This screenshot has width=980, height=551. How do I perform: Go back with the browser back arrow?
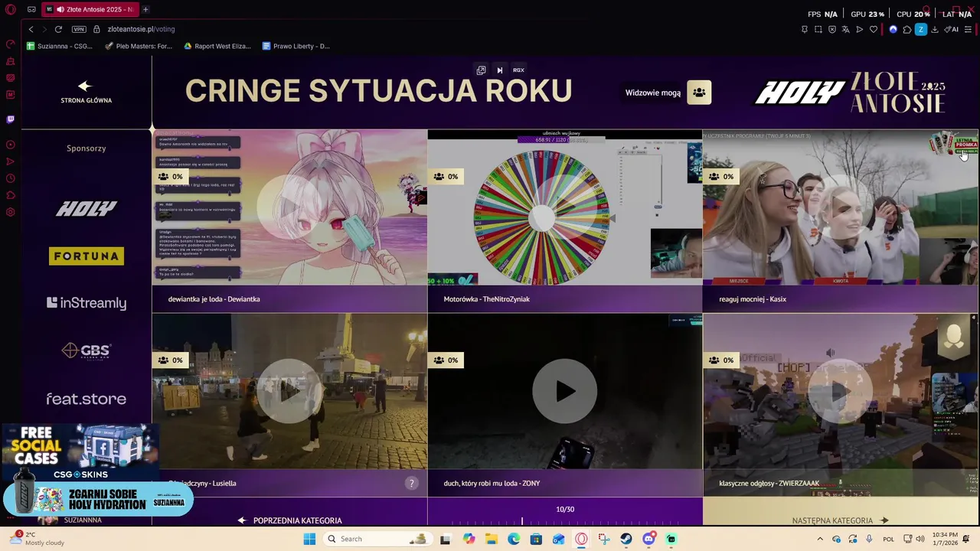click(31, 29)
